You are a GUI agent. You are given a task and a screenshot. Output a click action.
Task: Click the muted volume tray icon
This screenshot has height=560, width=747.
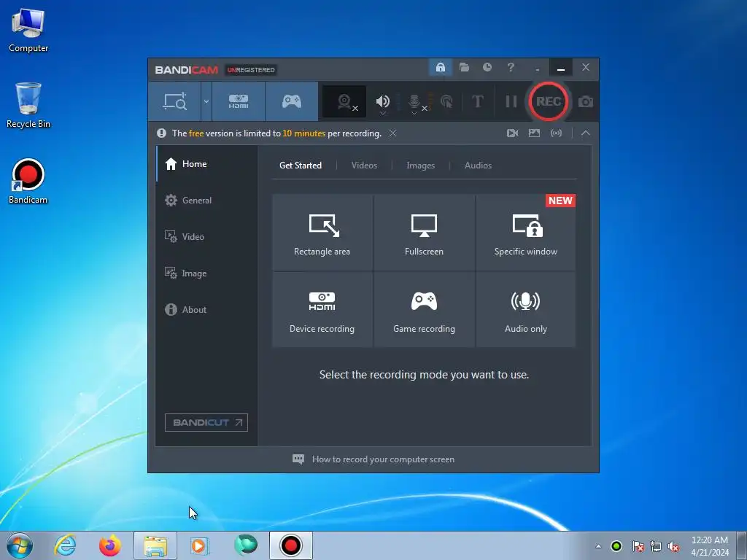[673, 546]
